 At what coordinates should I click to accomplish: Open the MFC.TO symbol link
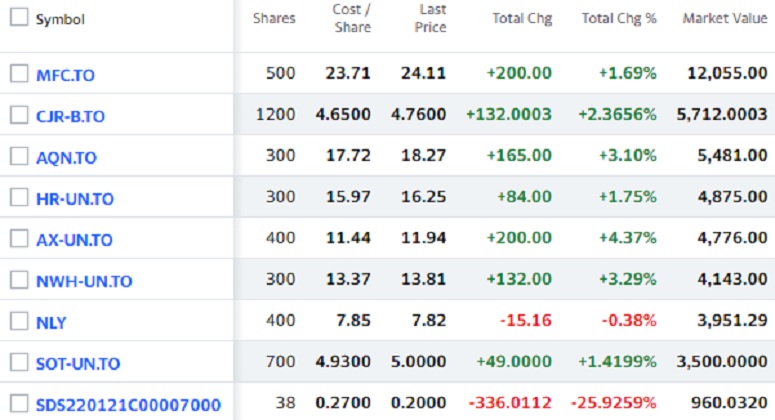click(65, 75)
